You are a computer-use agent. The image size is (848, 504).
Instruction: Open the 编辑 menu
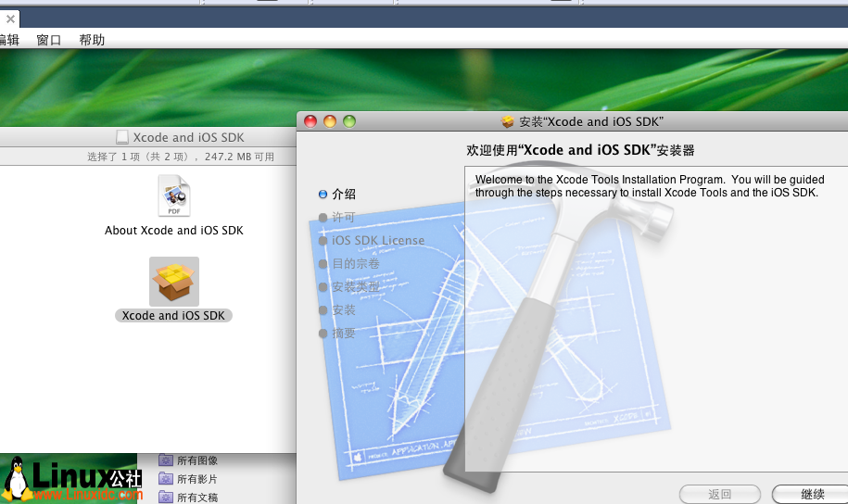[x=9, y=40]
